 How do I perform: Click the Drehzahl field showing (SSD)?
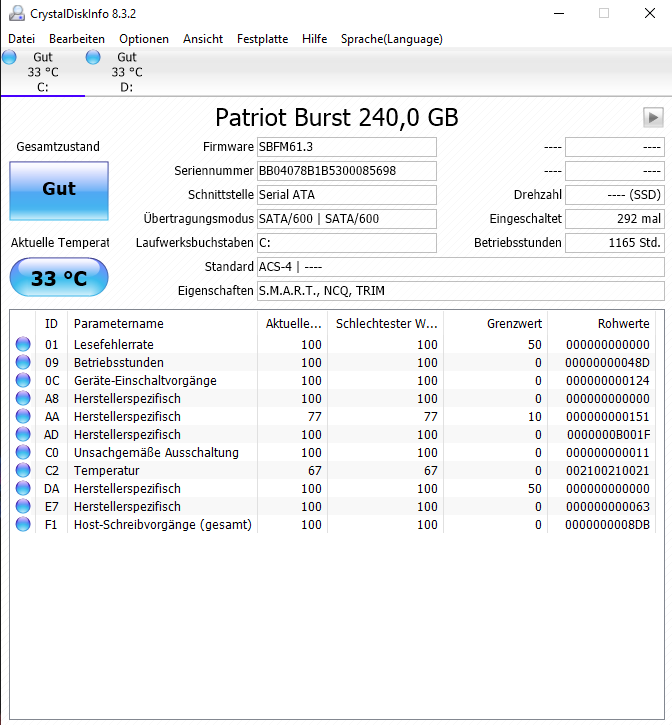click(x=615, y=195)
